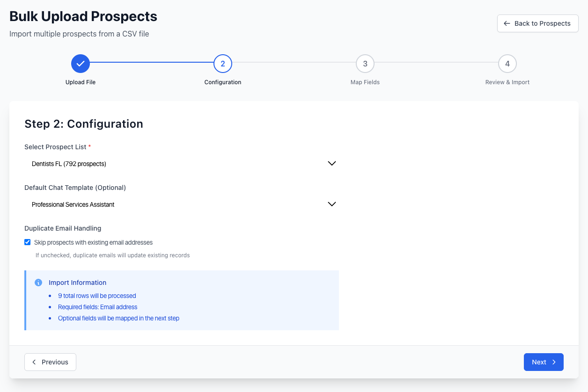588x392 pixels.
Task: Click the blue info icon beside Import Information
Action: pyautogui.click(x=39, y=283)
